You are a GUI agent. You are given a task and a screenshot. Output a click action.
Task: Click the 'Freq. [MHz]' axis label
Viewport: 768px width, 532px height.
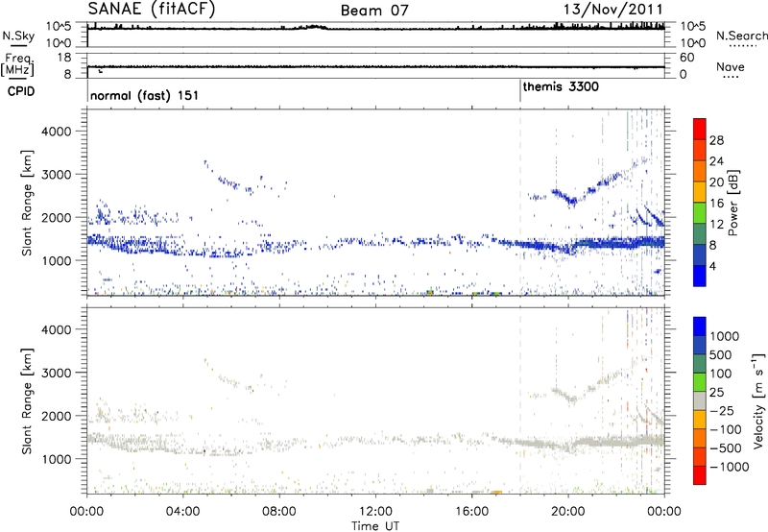point(18,64)
